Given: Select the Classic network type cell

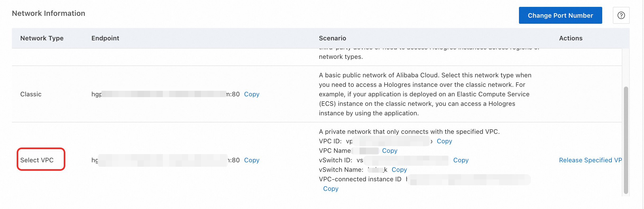Looking at the screenshot, I should pyautogui.click(x=31, y=94).
